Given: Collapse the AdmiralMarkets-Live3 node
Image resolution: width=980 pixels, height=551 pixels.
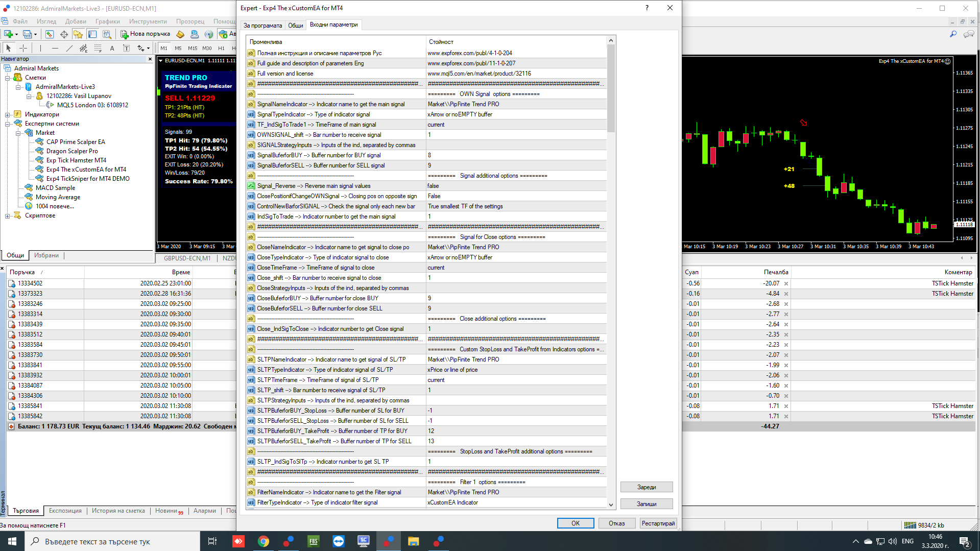Looking at the screenshot, I should pyautogui.click(x=18, y=87).
